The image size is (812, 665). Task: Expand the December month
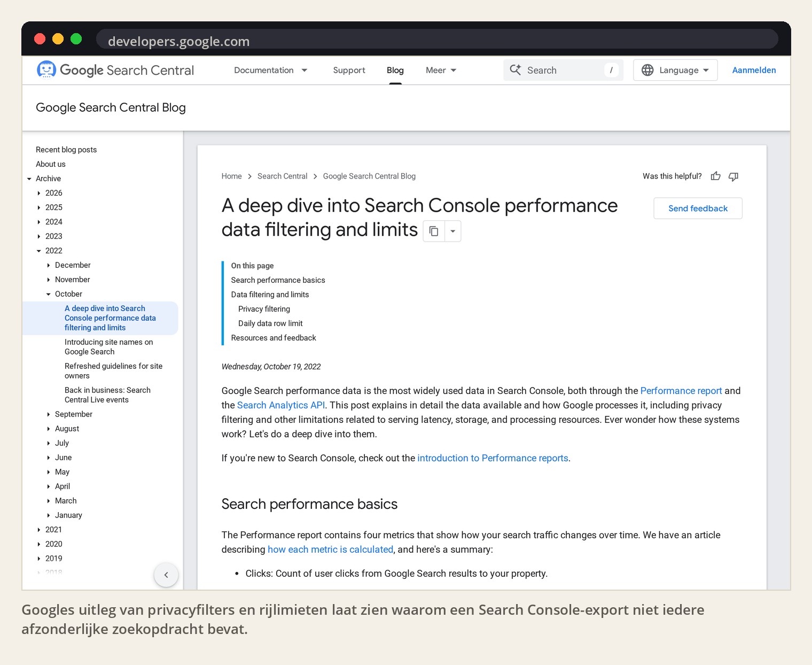pos(49,265)
